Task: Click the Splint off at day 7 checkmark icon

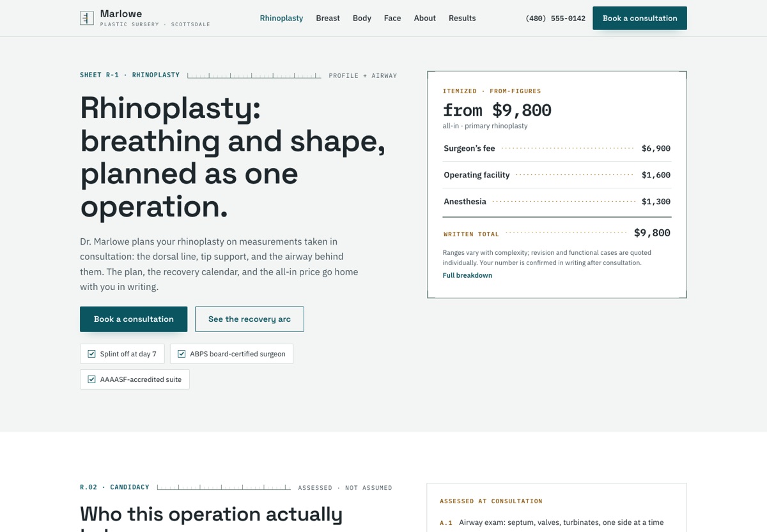Action: [91, 354]
